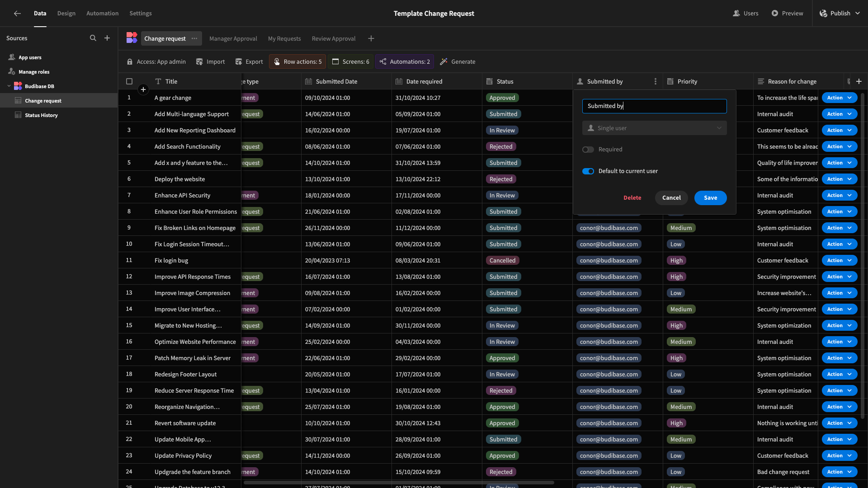This screenshot has width=868, height=488.
Task: Open Action dropdown for Deploy the website row
Action: 840,179
